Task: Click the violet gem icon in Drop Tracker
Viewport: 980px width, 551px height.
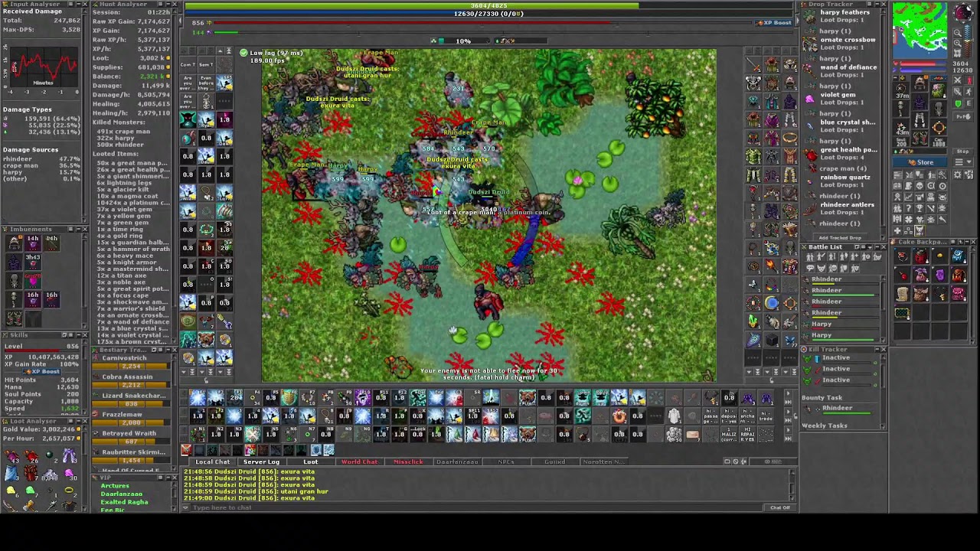Action: coord(809,99)
